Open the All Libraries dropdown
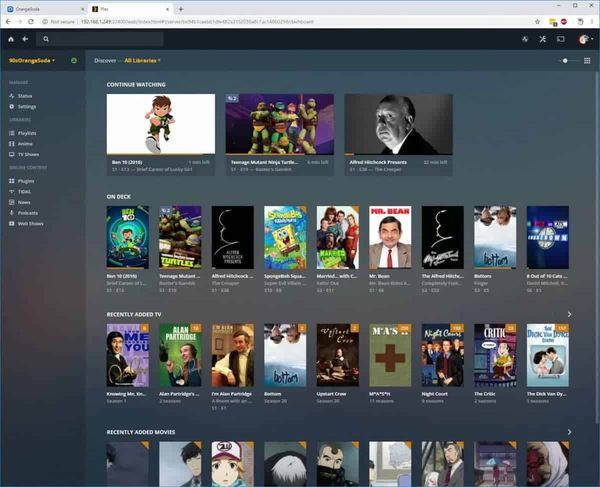 click(x=142, y=60)
